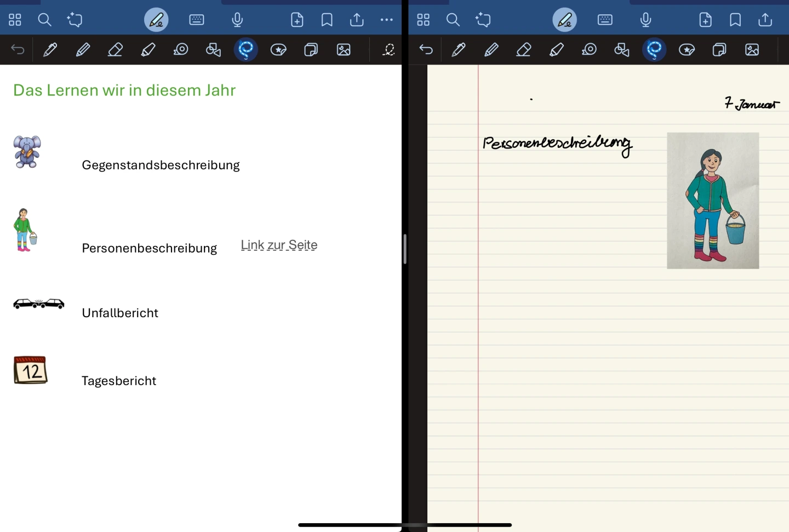The height and width of the screenshot is (532, 789).
Task: Click the split-view divider handle
Action: pos(405,249)
